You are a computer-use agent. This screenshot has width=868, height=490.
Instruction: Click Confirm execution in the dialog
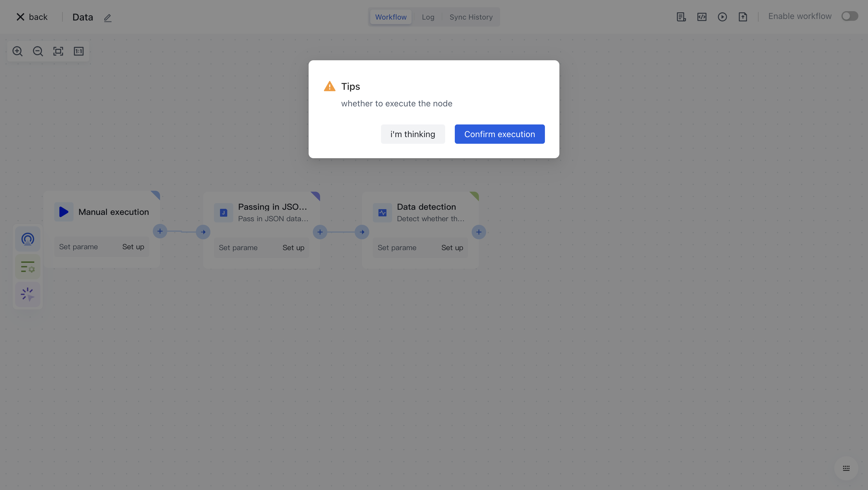coord(499,134)
